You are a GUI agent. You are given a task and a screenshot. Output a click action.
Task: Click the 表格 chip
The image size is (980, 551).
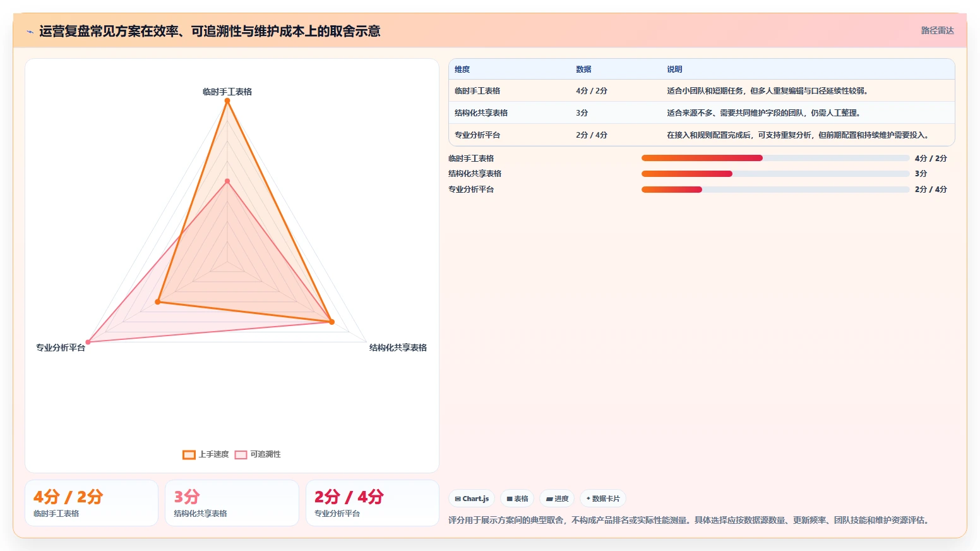click(517, 499)
